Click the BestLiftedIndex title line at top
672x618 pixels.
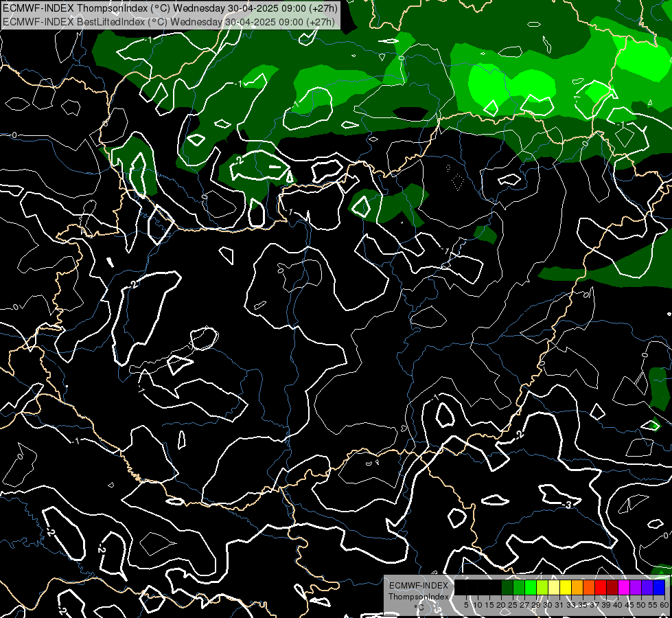[x=168, y=22]
